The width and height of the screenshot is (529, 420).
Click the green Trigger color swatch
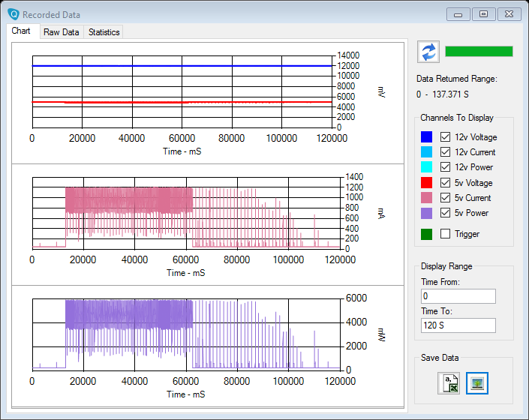pos(426,234)
